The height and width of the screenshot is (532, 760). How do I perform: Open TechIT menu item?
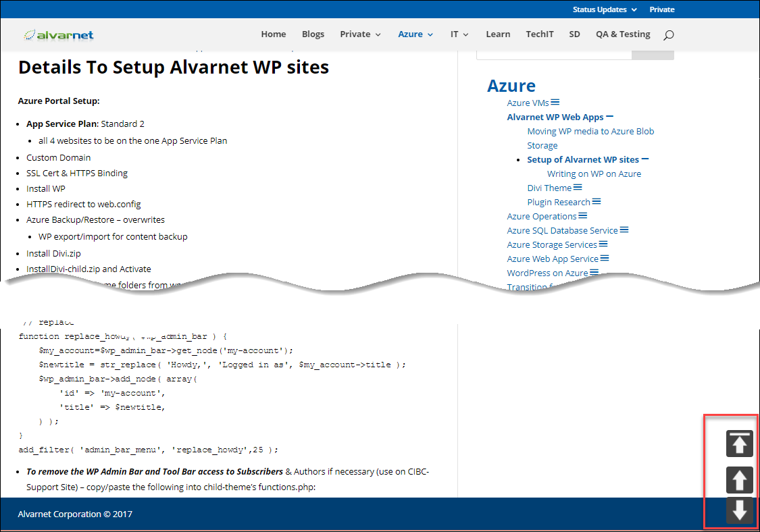(540, 34)
